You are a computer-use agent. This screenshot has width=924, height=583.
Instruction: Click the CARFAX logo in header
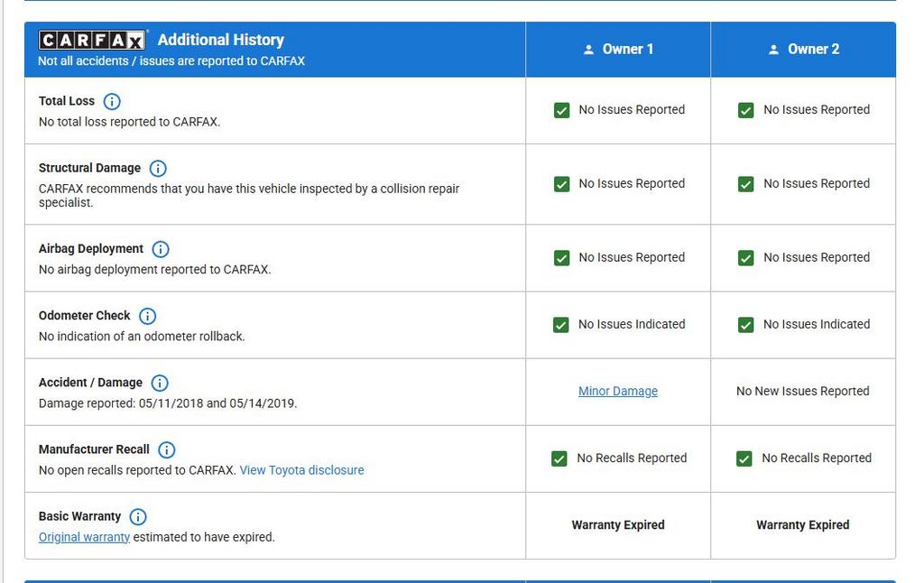pos(92,40)
